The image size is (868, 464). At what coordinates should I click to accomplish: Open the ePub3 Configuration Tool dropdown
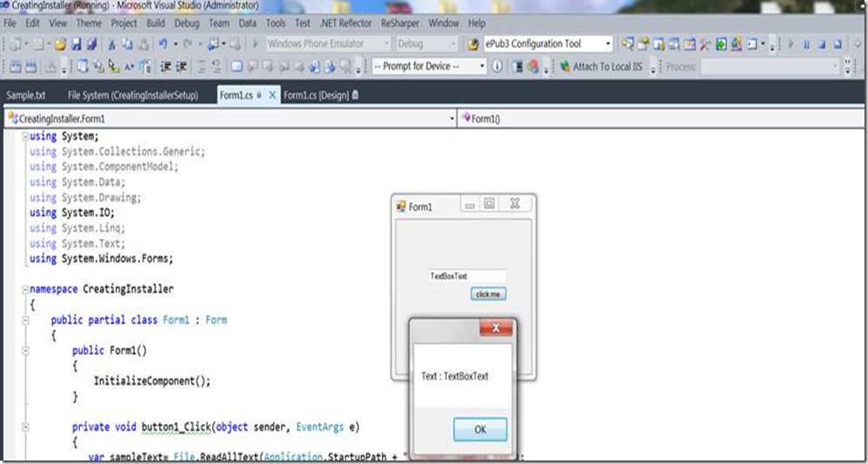point(608,43)
